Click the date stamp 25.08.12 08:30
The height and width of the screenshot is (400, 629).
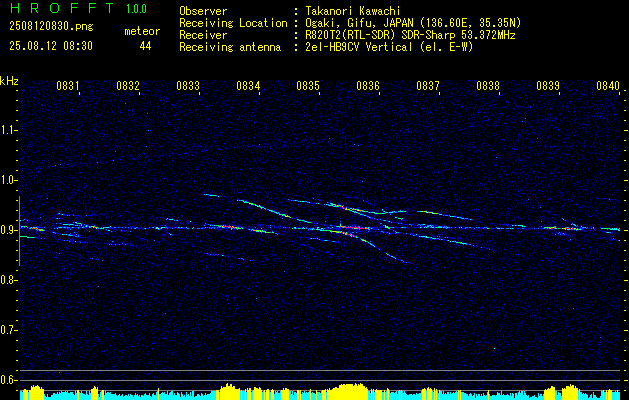click(51, 46)
